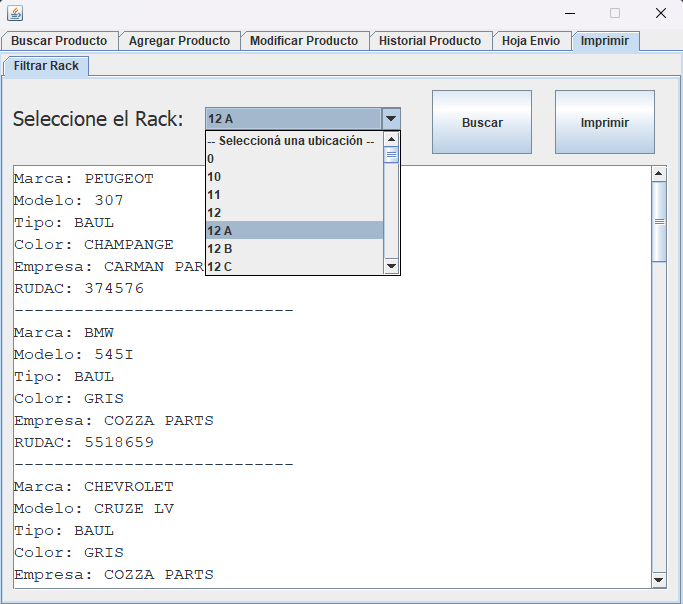Click results area scroll down arrow
The image size is (683, 604).
659,580
